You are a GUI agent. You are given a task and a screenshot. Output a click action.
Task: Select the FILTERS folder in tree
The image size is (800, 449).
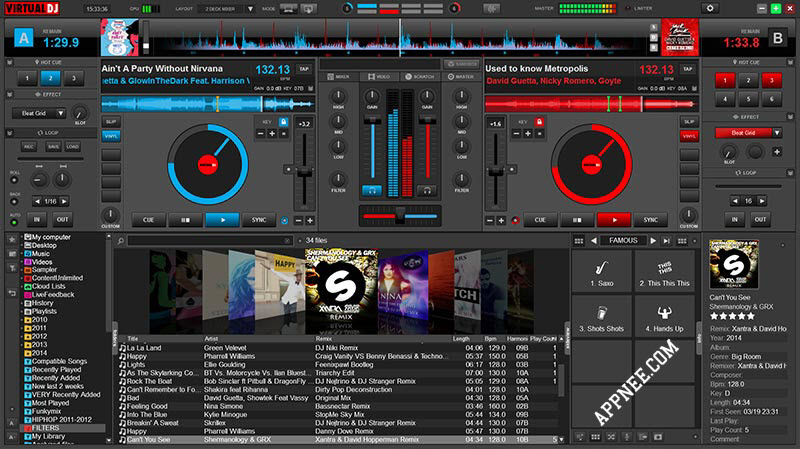click(x=45, y=428)
